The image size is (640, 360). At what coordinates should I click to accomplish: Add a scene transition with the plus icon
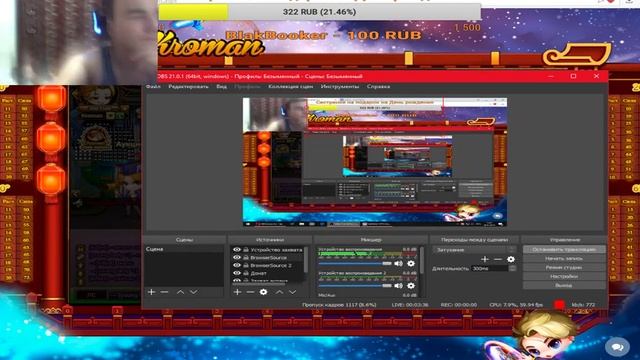point(484,259)
